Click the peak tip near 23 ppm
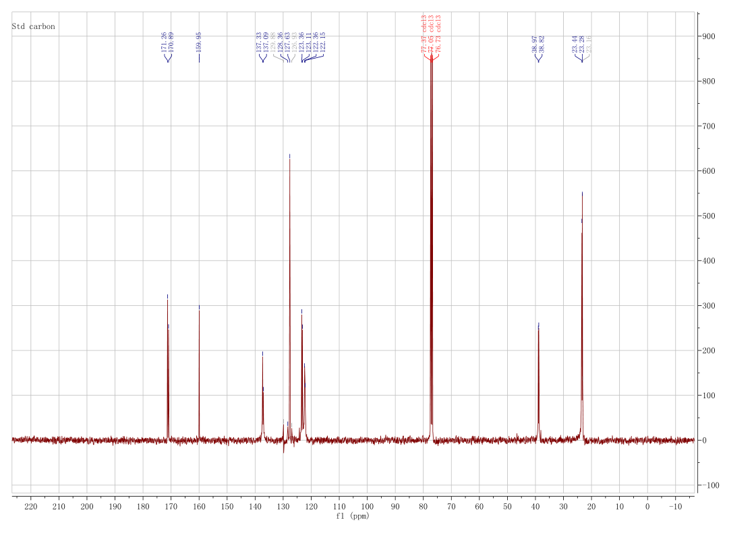Viewport: 756px width, 533px height. click(582, 194)
